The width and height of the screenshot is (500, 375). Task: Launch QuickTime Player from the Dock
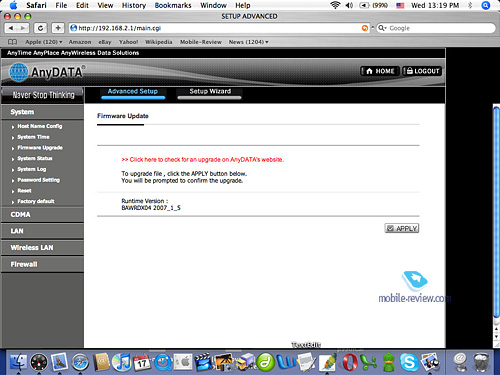163,362
